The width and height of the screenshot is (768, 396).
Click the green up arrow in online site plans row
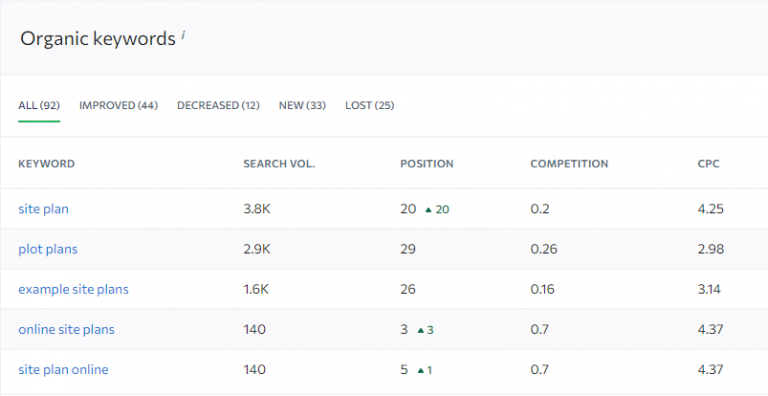(x=420, y=330)
